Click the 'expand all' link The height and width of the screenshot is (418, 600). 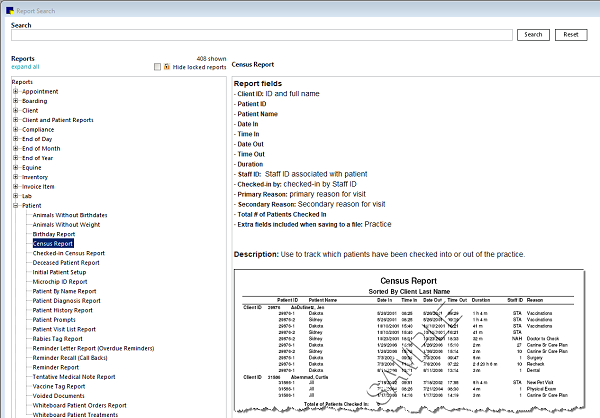tap(25, 67)
